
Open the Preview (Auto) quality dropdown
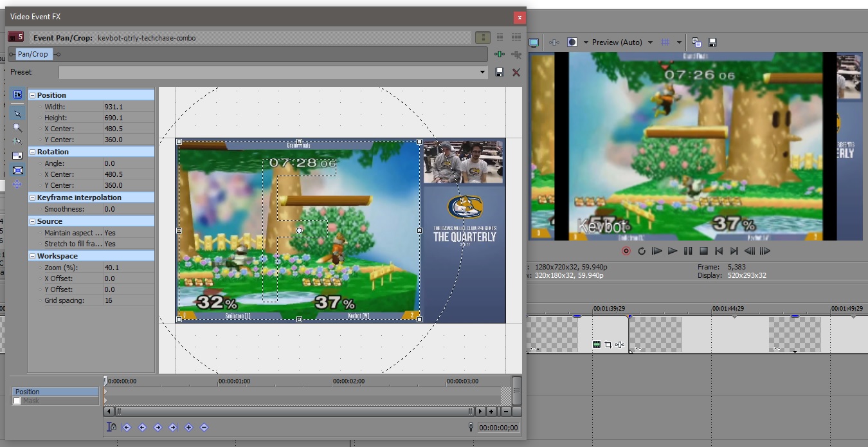click(x=650, y=42)
